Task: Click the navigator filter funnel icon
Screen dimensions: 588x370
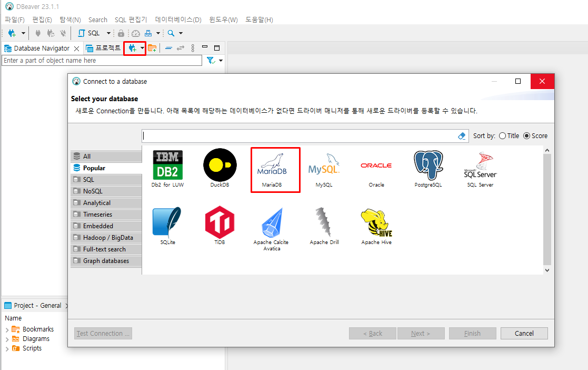Action: point(211,61)
